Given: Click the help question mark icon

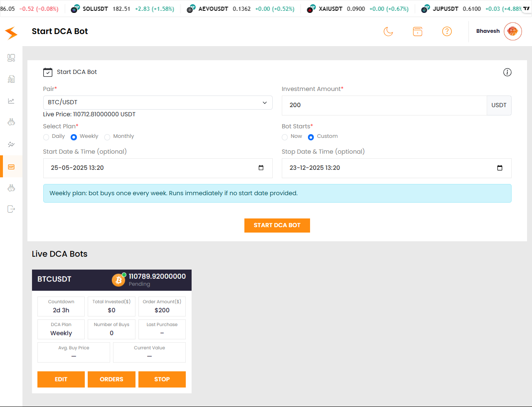Looking at the screenshot, I should click(447, 32).
